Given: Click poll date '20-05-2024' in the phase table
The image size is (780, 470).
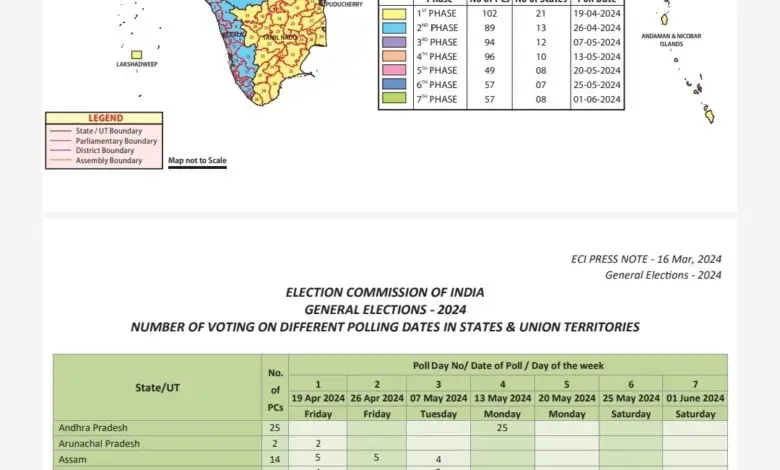Looking at the screenshot, I should (597, 71).
